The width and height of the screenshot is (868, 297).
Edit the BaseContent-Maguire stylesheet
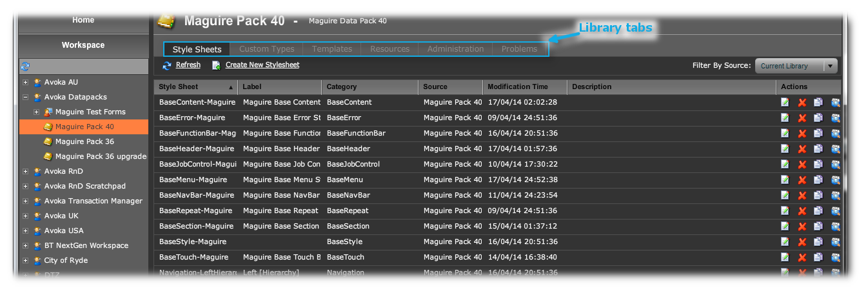pos(785,102)
